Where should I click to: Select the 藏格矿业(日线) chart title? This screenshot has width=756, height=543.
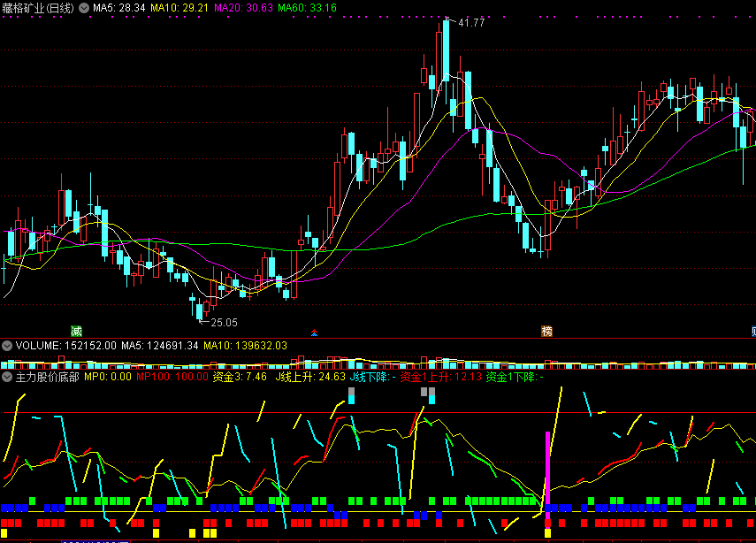pyautogui.click(x=38, y=8)
